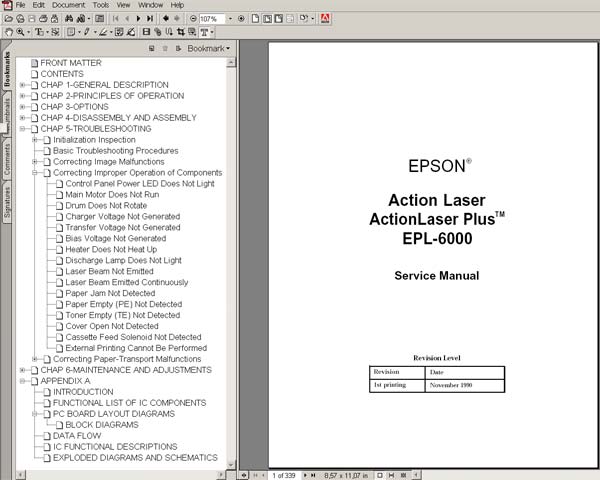Go to the next page using toolbar arrow
This screenshot has width=600, height=480.
click(x=138, y=18)
